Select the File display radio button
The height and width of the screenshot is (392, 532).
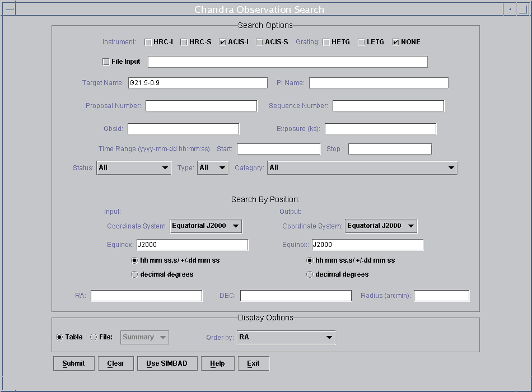pos(94,337)
